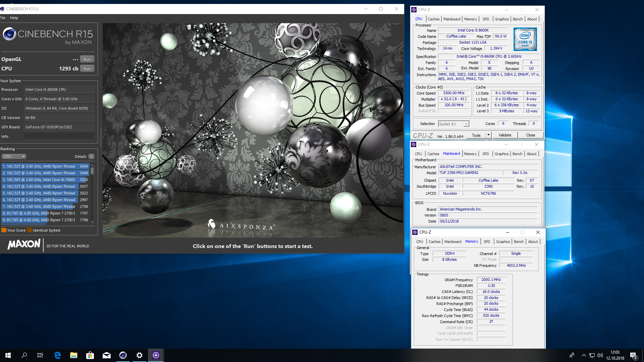
Task: Open Microsoft Store taskbar icon
Action: point(90,355)
